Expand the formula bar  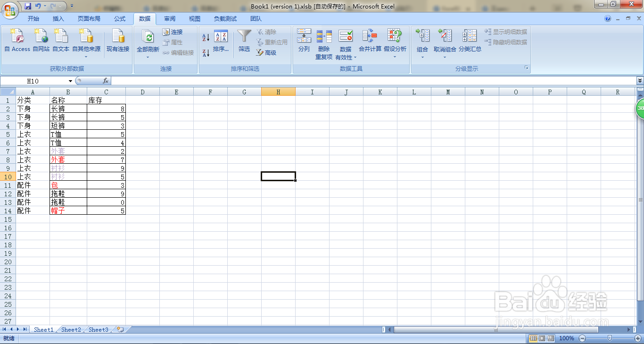[640, 81]
